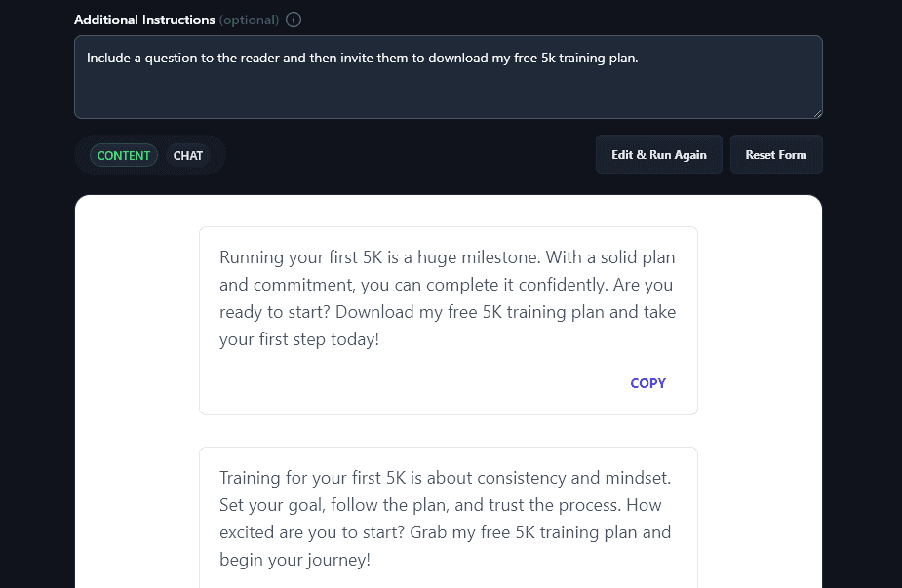902x588 pixels.
Task: Click the "(optional)" hint text
Action: click(249, 20)
